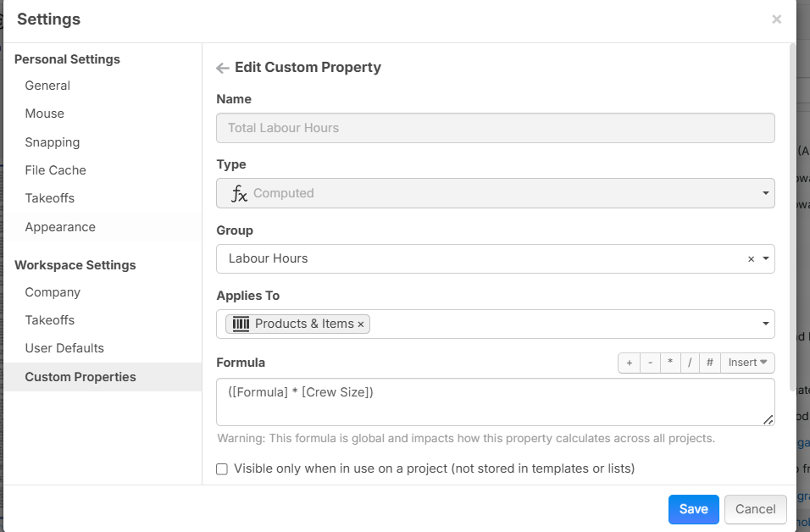The image size is (810, 532).
Task: Expand the Group dropdown arrow
Action: 765,259
